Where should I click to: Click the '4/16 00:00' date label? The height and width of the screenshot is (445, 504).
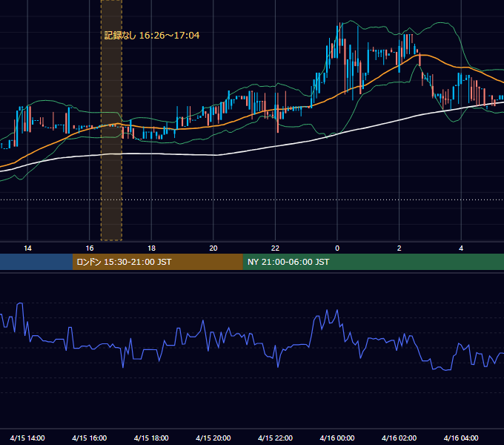[337, 438]
